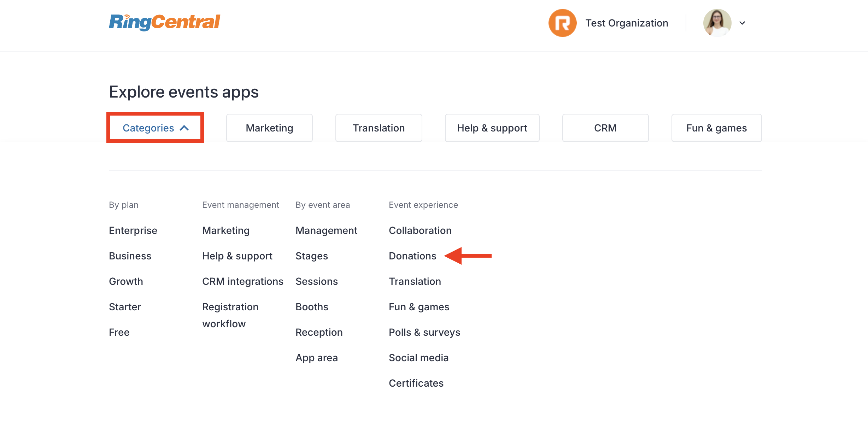The width and height of the screenshot is (868, 422).
Task: Open the Donations category
Action: (412, 256)
